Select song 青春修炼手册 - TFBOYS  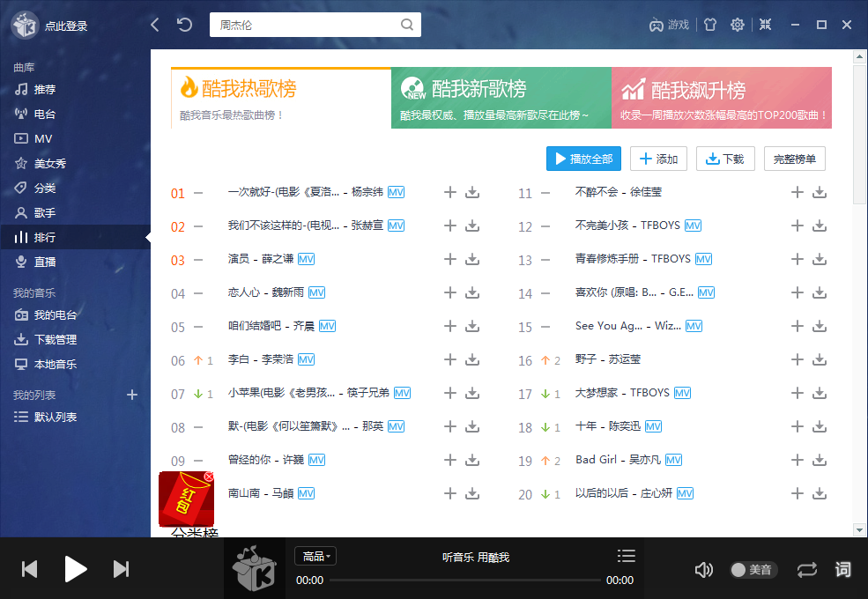633,258
